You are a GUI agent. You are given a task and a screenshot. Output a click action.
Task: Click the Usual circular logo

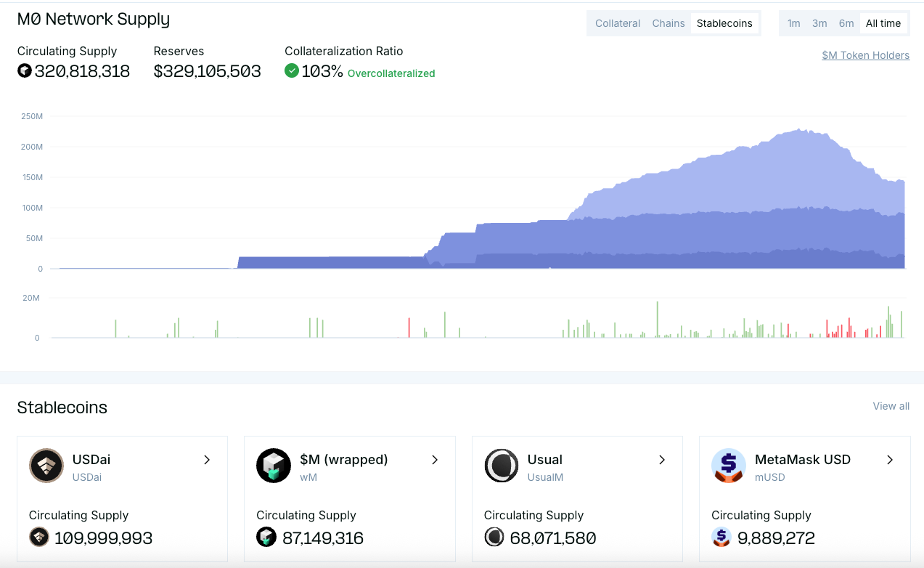[502, 466]
